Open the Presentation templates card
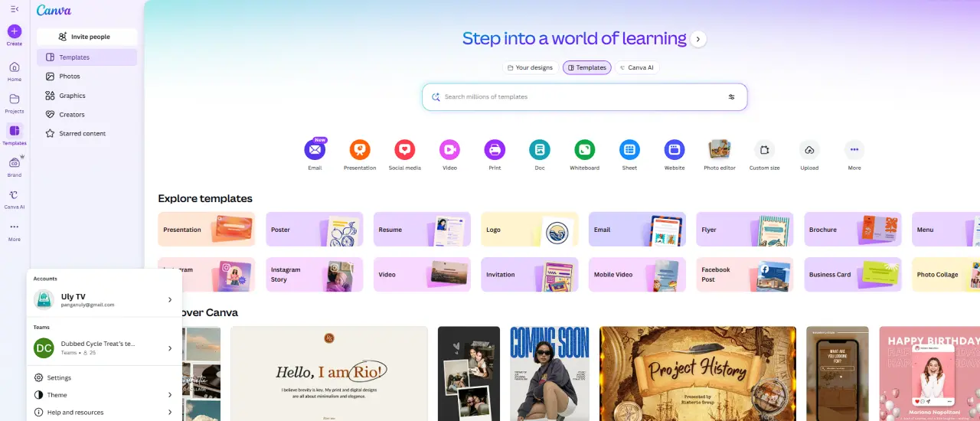This screenshot has width=980, height=421. pos(207,230)
